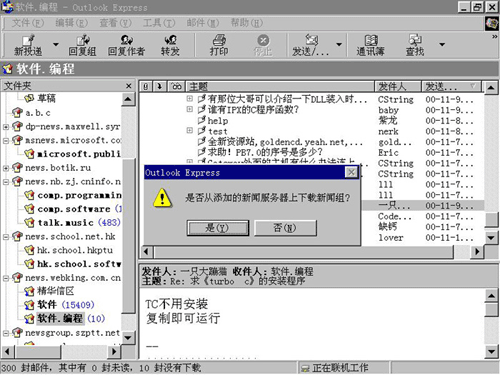
Task: Click the 打印 print toolbar icon
Action: (x=219, y=45)
